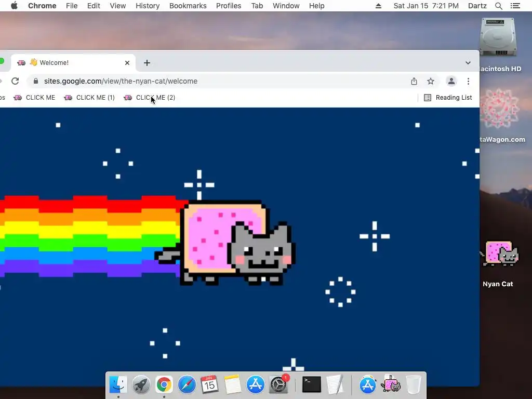Open the Chrome profile avatar icon
532x399 pixels.
451,81
